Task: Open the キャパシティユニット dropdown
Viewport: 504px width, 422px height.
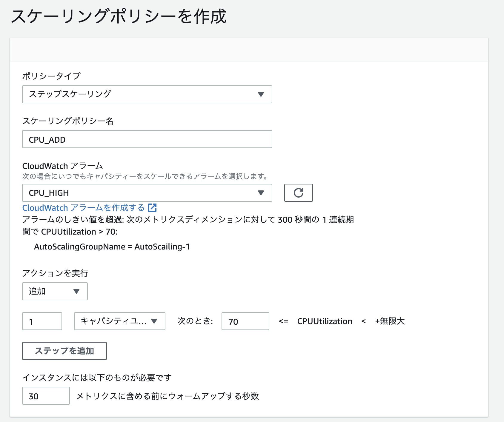Action: (x=119, y=321)
